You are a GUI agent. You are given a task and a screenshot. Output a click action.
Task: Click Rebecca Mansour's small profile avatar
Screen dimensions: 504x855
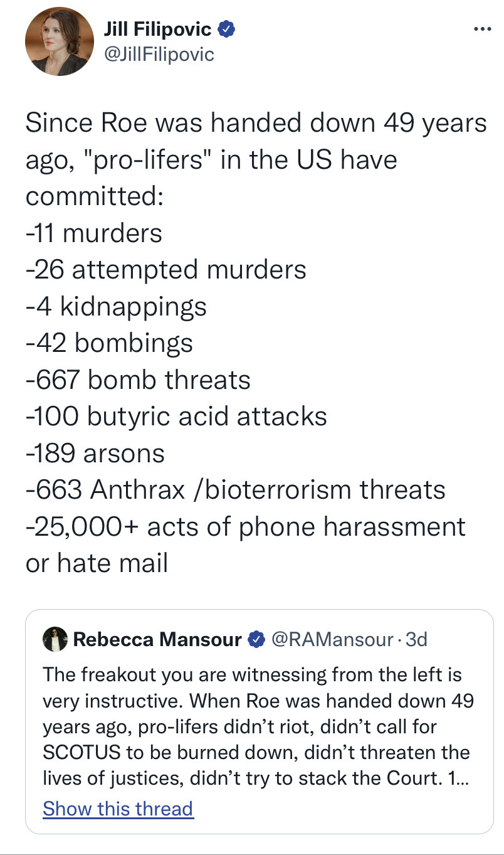click(x=55, y=639)
